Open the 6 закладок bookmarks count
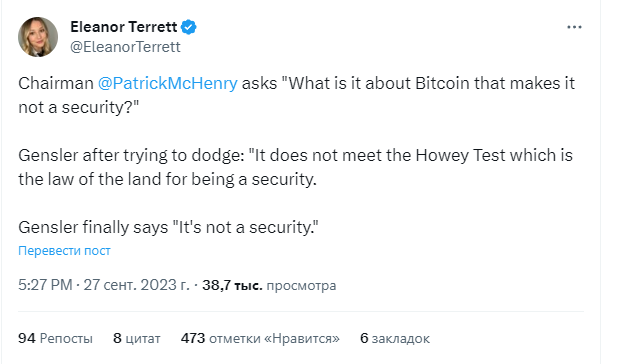Viewport: 618px width, 364px height. click(395, 338)
